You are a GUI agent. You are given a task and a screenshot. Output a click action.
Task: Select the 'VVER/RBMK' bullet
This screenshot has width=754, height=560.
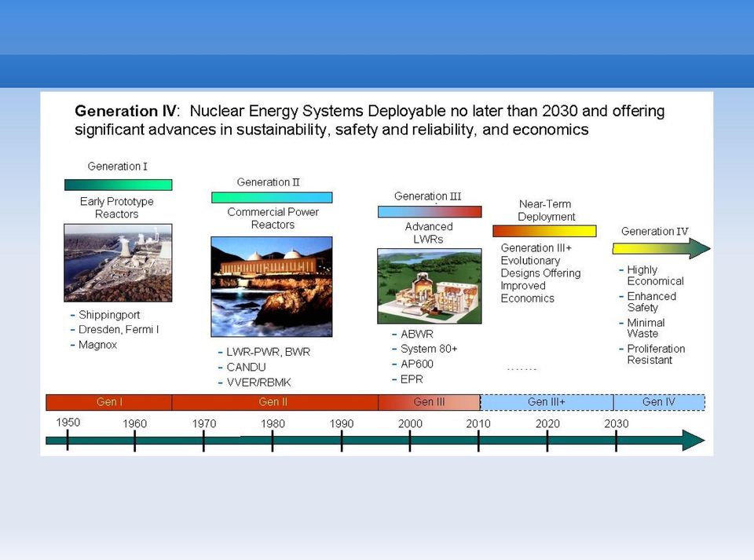click(254, 382)
